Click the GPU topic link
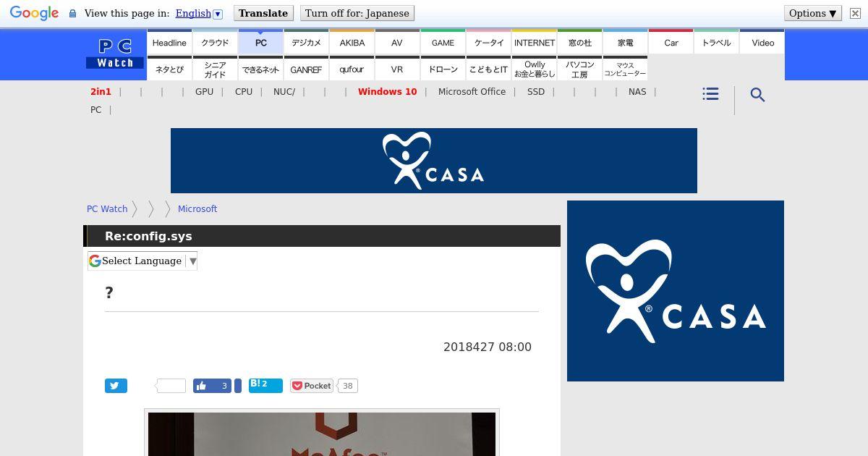The height and width of the screenshot is (456, 868). (x=204, y=92)
